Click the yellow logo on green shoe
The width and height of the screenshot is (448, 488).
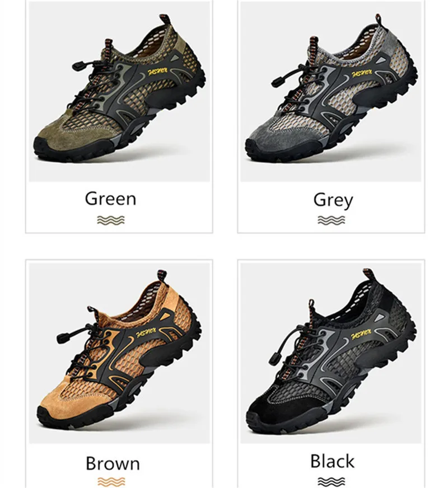pyautogui.click(x=157, y=71)
